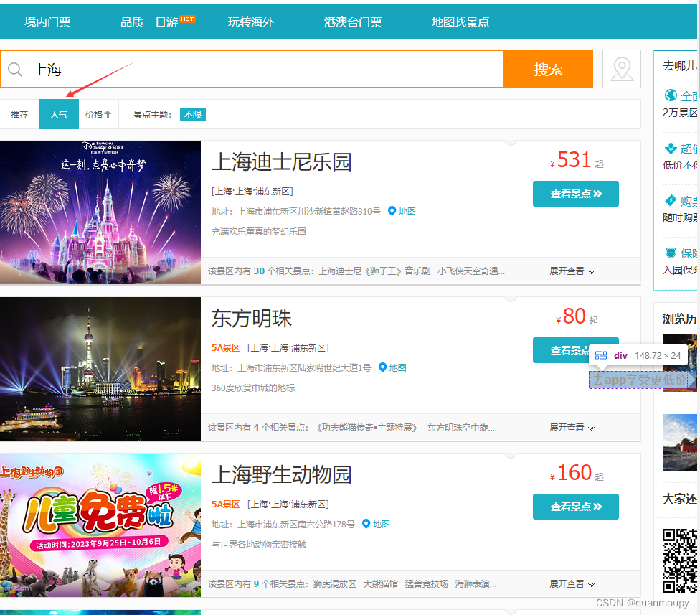The height and width of the screenshot is (615, 700).
Task: Open the Disney castle fireworks thumbnail
Action: click(x=100, y=212)
